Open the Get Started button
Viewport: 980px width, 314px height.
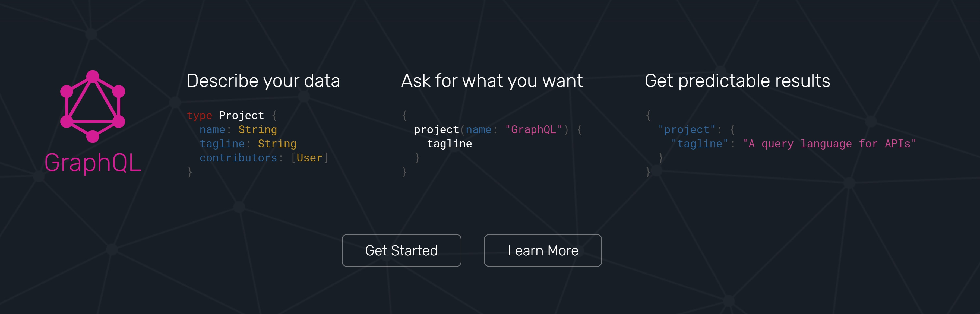(401, 250)
